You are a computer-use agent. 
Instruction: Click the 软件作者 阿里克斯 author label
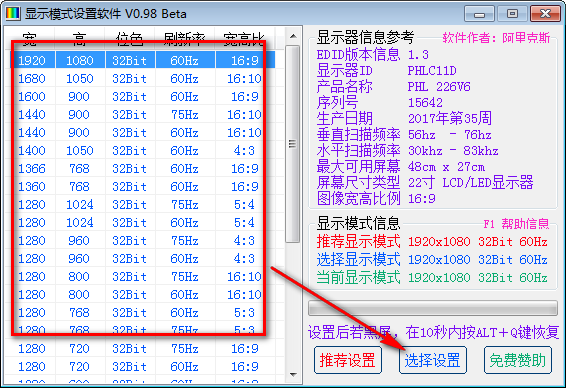coord(496,38)
